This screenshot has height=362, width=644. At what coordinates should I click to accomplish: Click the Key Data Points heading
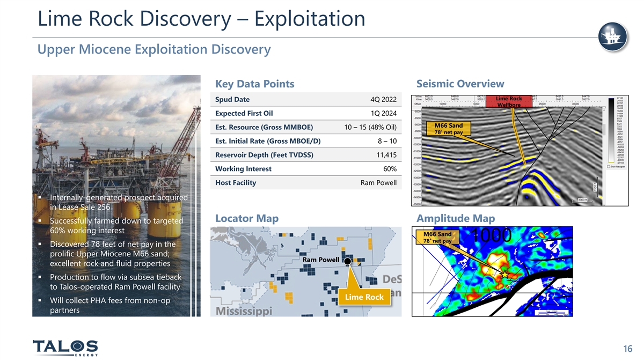click(x=254, y=84)
